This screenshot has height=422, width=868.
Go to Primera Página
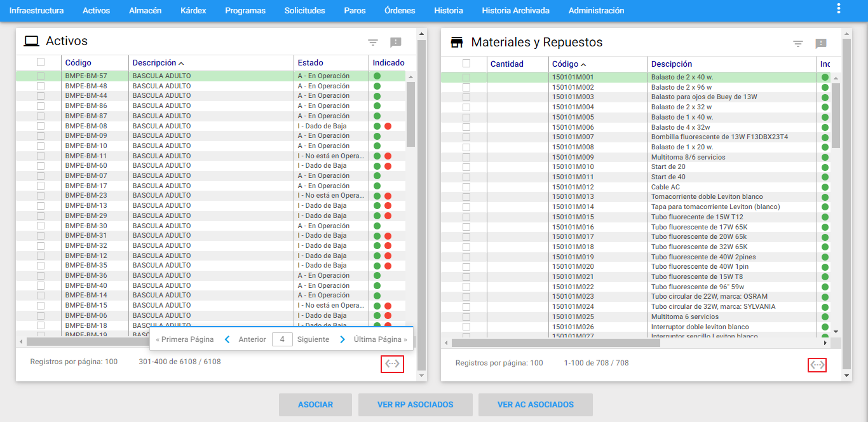pos(185,339)
